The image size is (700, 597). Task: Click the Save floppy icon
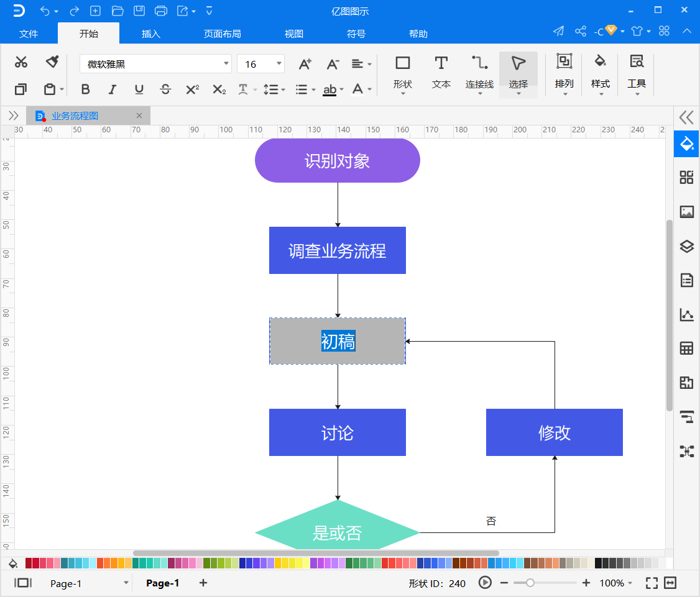139,11
